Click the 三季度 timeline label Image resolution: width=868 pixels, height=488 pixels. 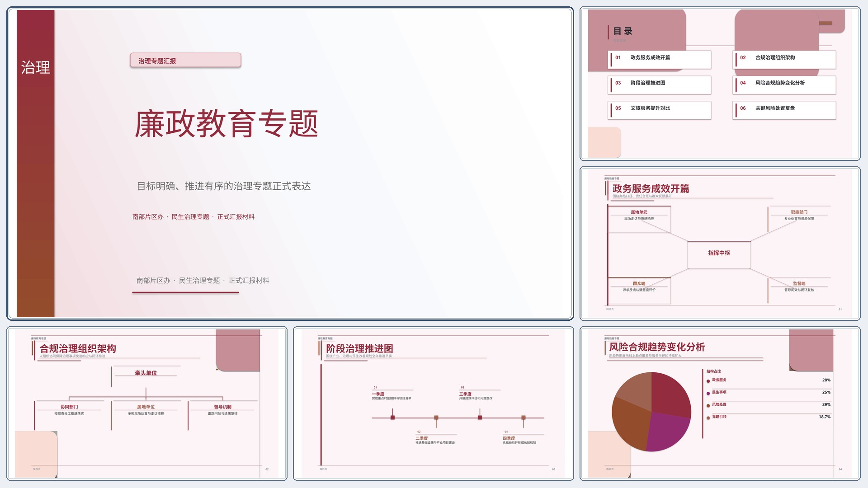[465, 394]
